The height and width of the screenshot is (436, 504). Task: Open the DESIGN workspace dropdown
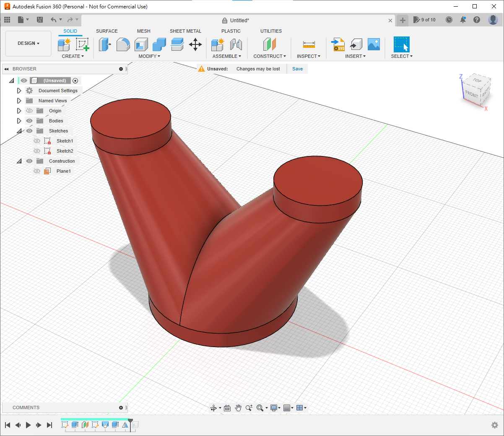coord(28,43)
